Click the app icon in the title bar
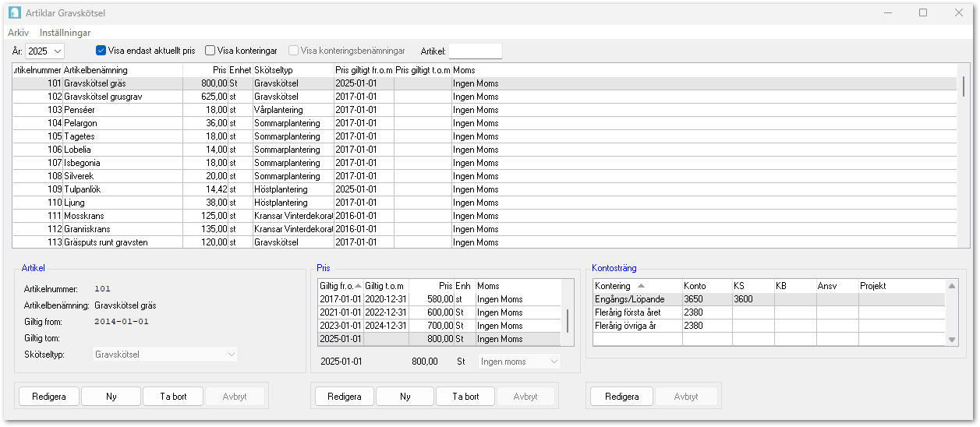This screenshot has height=427, width=980. coord(14,12)
